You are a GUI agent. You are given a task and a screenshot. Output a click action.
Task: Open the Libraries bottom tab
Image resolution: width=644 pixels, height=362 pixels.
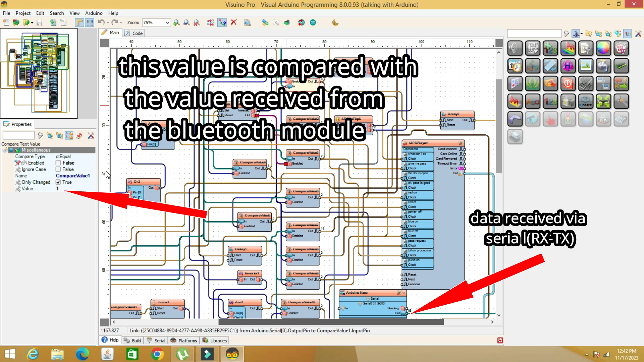(x=214, y=341)
